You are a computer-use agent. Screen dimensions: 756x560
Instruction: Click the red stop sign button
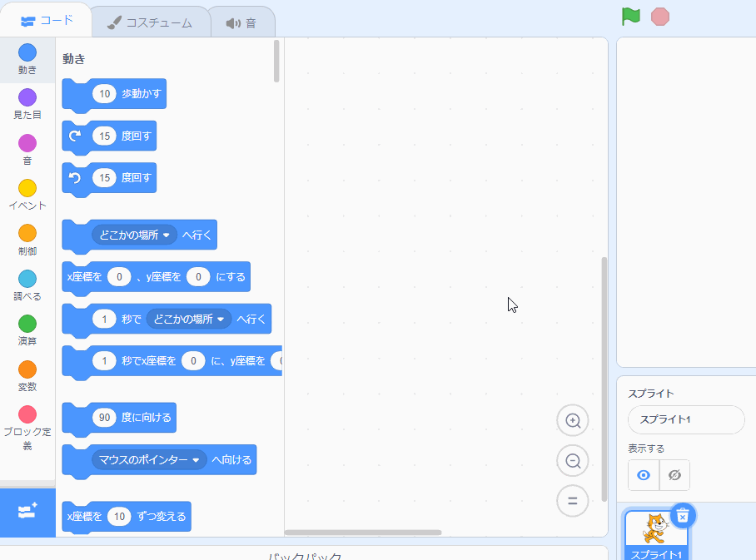(660, 17)
